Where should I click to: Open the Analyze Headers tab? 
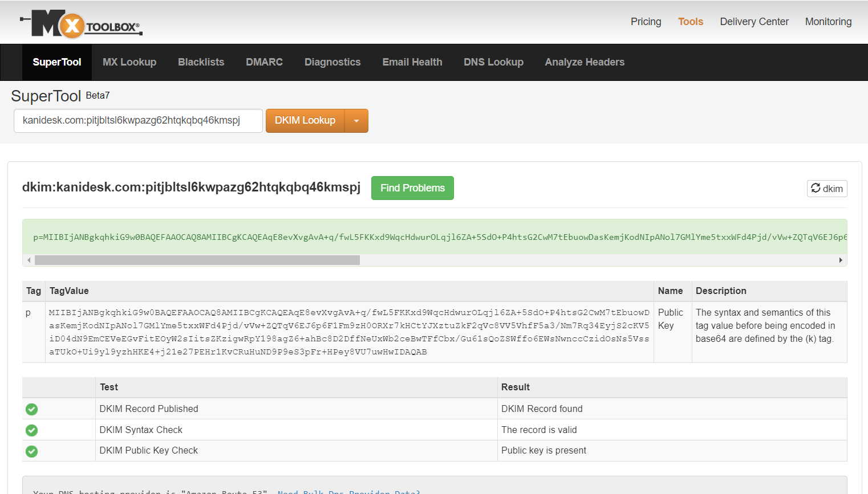(585, 62)
